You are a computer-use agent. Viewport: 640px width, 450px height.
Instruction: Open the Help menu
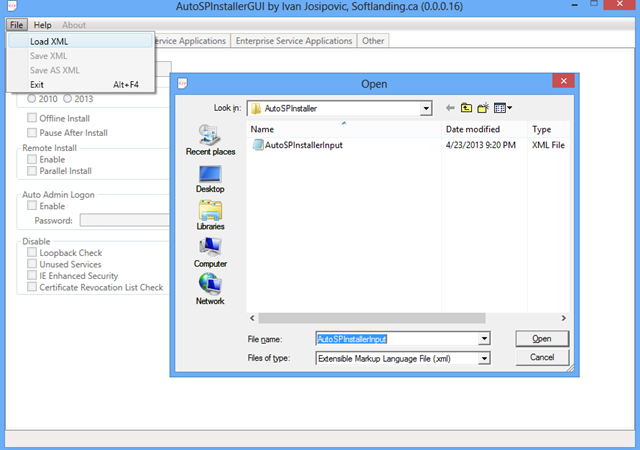coord(42,25)
